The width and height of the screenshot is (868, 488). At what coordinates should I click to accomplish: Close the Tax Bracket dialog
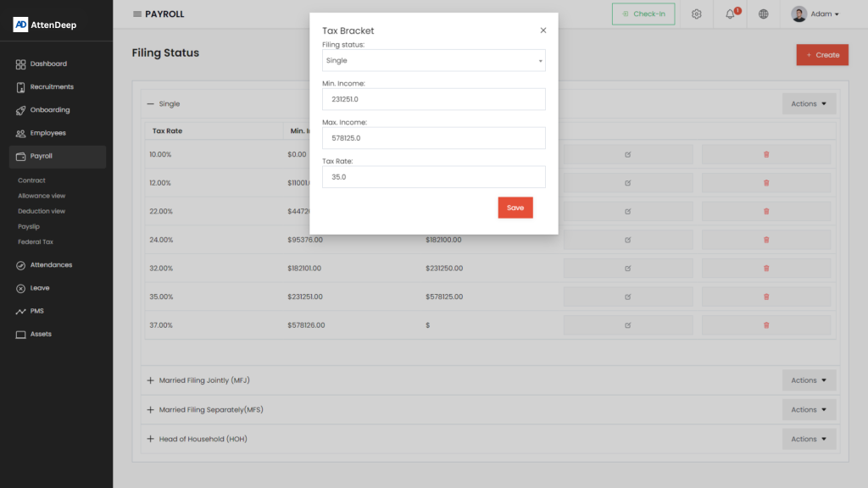[543, 30]
